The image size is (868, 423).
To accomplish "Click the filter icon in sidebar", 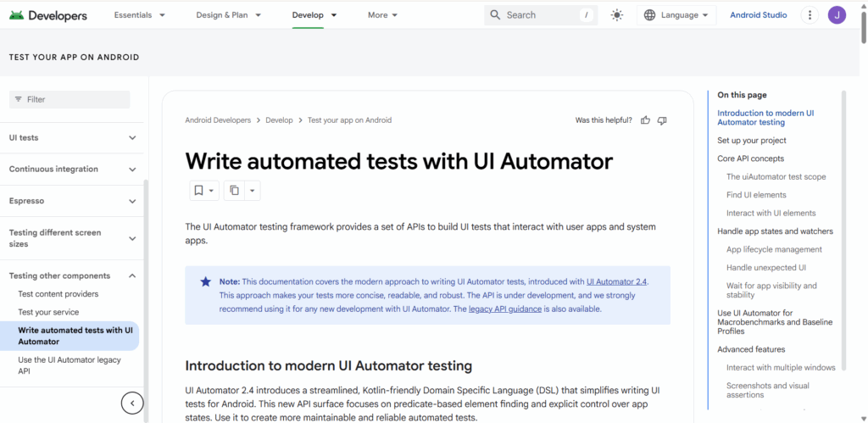I will [x=19, y=99].
